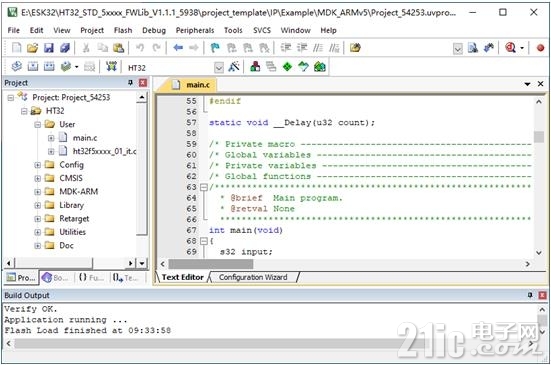Click the code editor vertical scrollbar thumb
The height and width of the screenshot is (365, 551).
pos(539,137)
